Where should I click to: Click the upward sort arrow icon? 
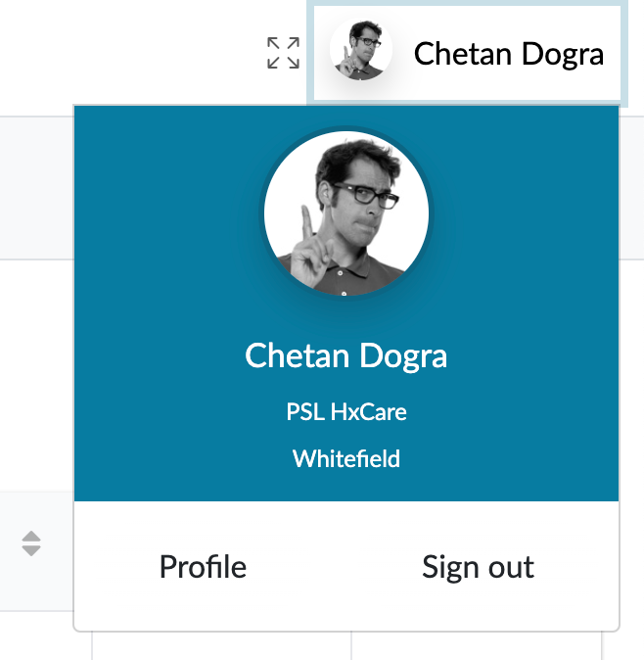(x=31, y=537)
